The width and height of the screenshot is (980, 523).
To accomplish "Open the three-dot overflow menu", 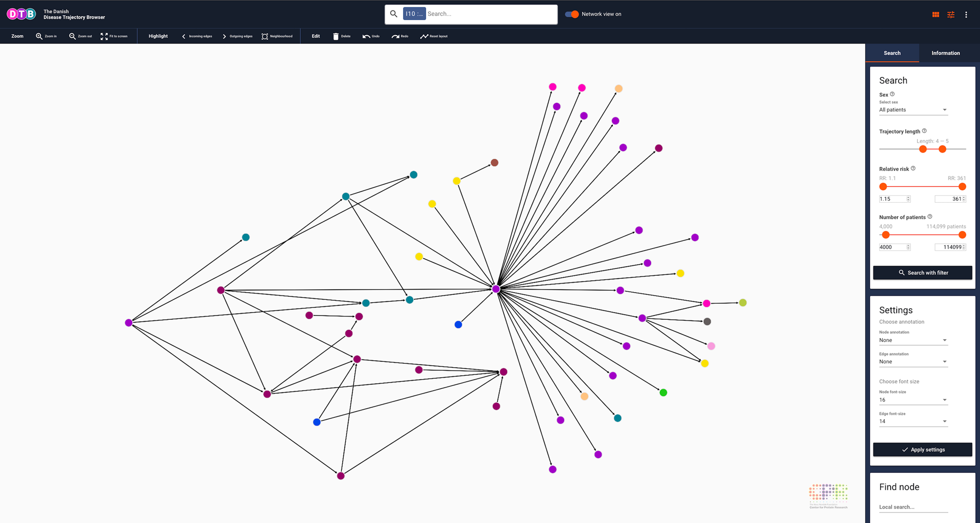I will pos(966,14).
